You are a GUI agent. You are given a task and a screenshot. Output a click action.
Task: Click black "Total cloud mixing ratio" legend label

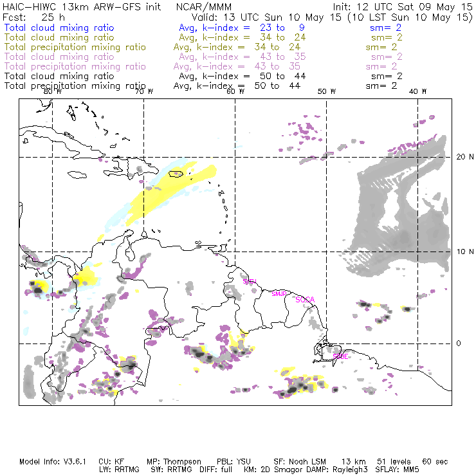(59, 76)
